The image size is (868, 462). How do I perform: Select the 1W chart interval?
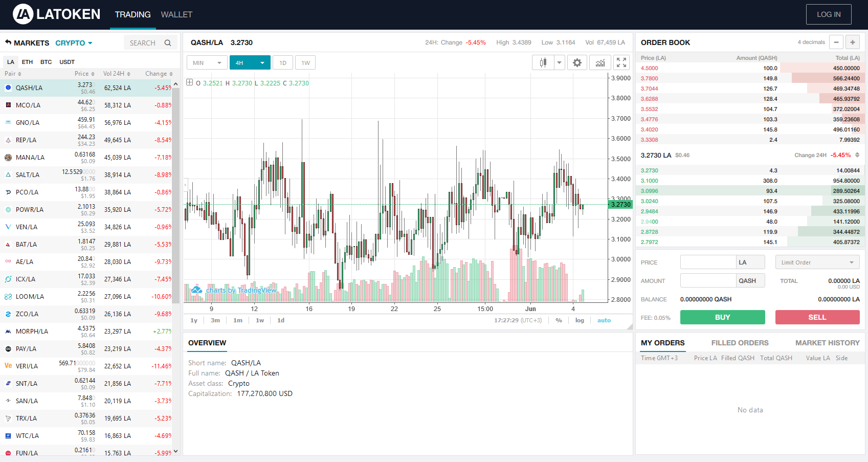(x=305, y=62)
